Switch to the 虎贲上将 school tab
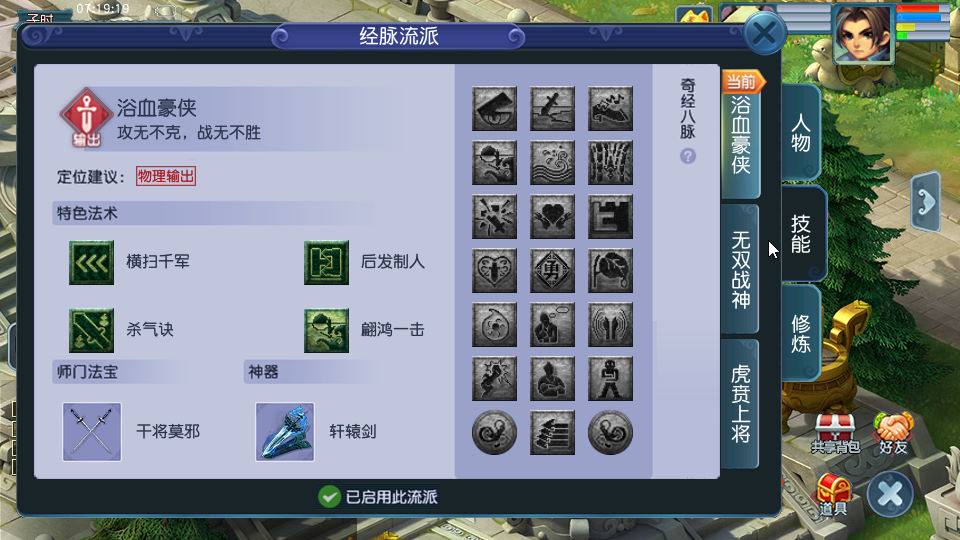The image size is (960, 540). [740, 404]
